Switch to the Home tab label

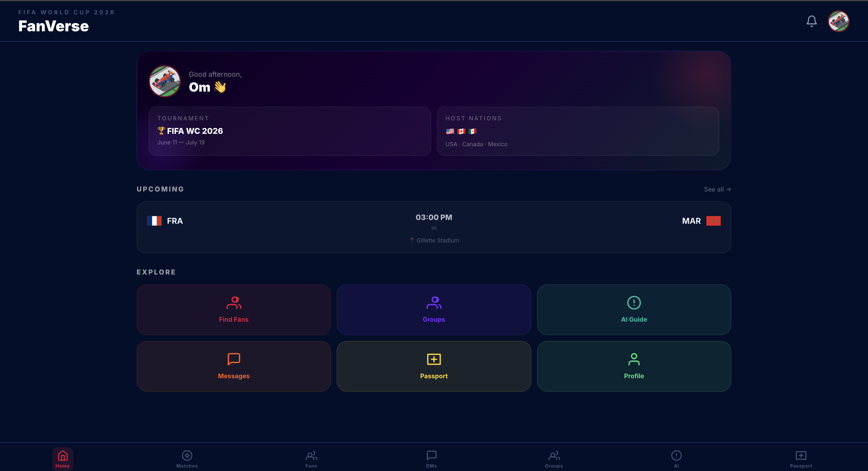pyautogui.click(x=63, y=466)
